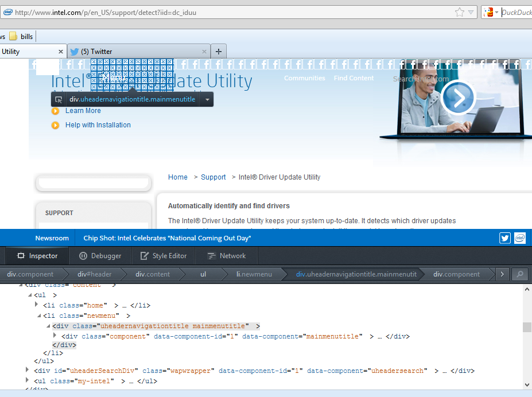Expand the li class="home" node

click(x=36, y=305)
